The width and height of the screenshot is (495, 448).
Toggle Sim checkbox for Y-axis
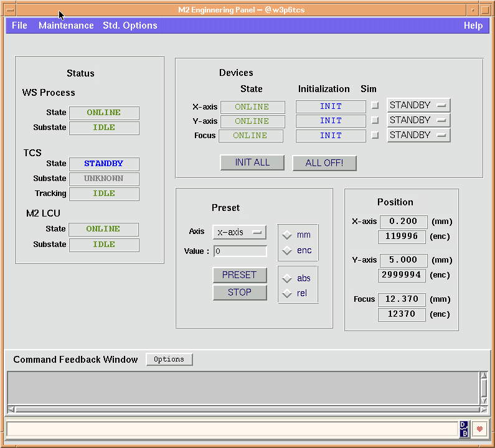tap(375, 120)
